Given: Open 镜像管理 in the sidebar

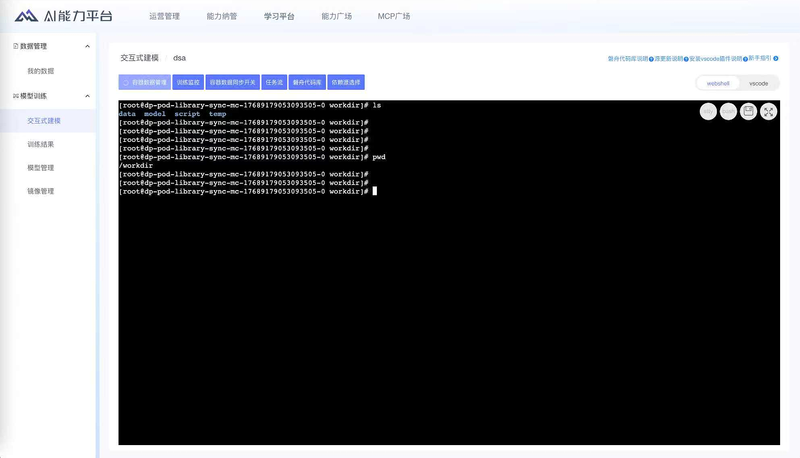Looking at the screenshot, I should coord(41,191).
